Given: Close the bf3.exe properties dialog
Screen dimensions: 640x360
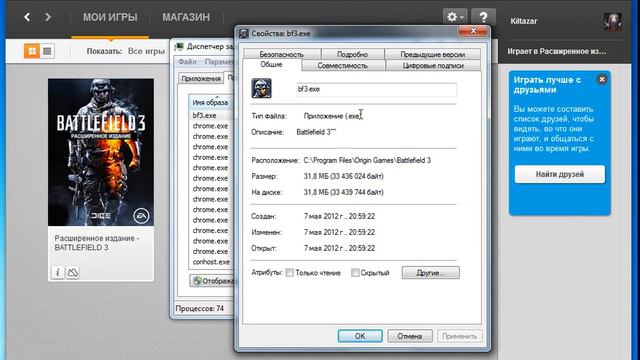Looking at the screenshot, I should [x=473, y=31].
